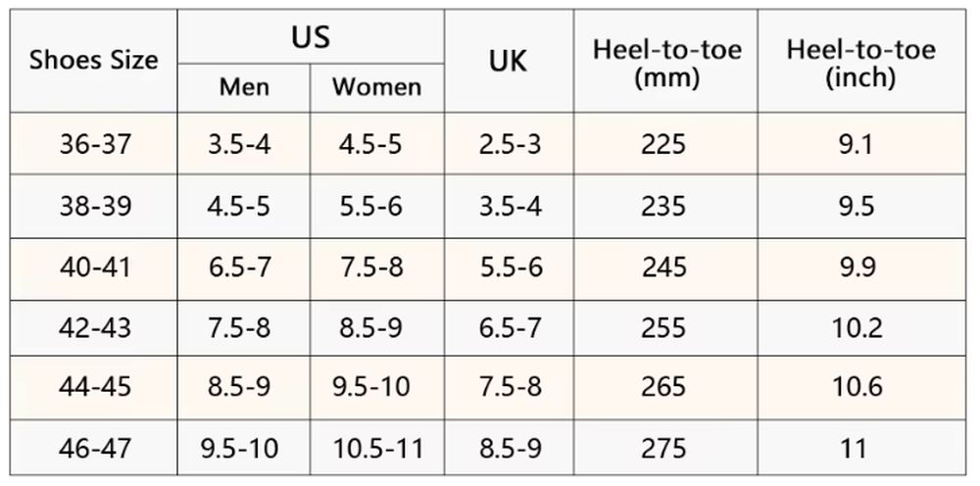Image resolution: width=980 pixels, height=486 pixels.
Task: Select the 46-47 shoe size cell
Action: pos(94,447)
